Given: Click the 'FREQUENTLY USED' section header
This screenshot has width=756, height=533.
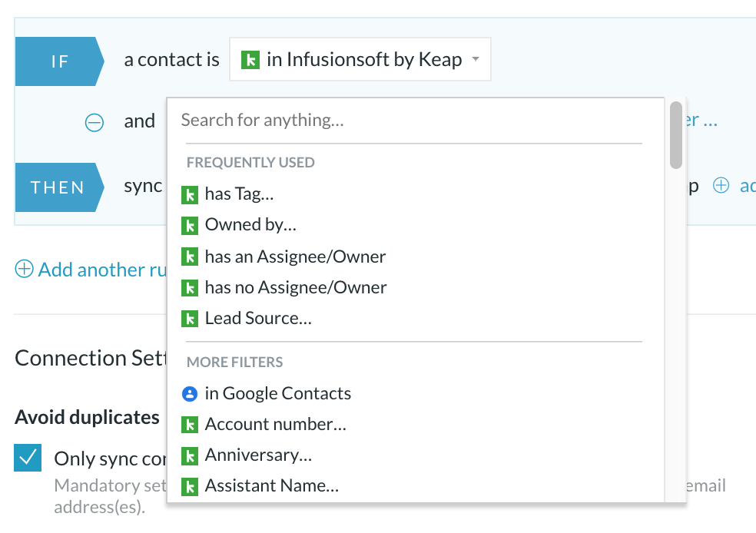Looking at the screenshot, I should click(250, 162).
